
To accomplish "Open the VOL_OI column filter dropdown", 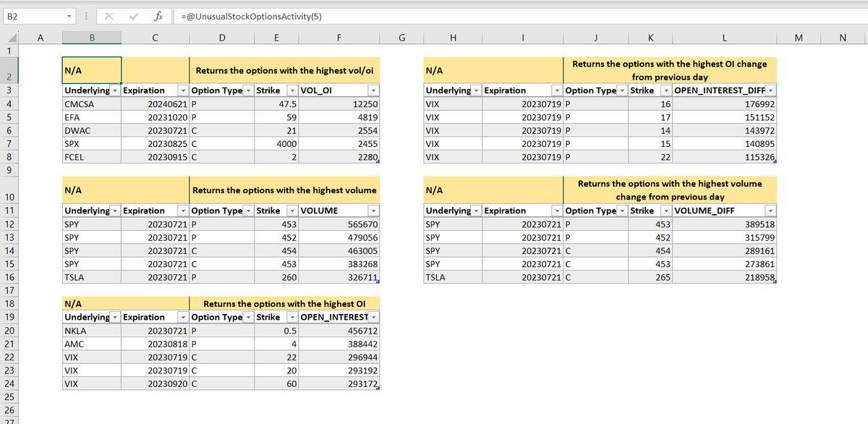I will pyautogui.click(x=373, y=90).
